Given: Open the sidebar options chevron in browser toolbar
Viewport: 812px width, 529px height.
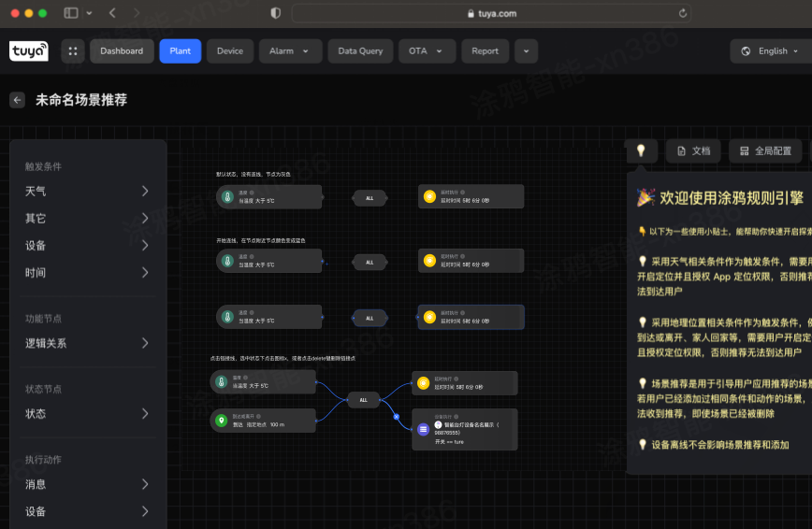Looking at the screenshot, I should coord(89,13).
